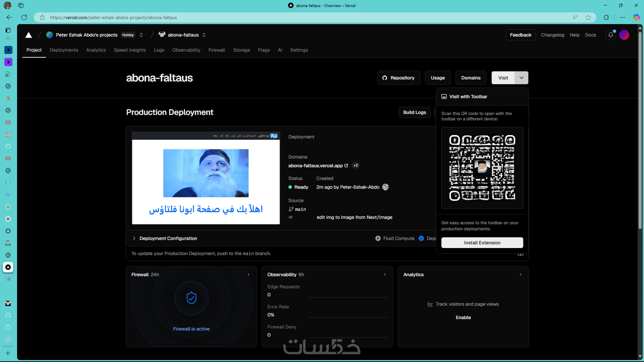Open project switcher next to abona-faltaus
The width and height of the screenshot is (644, 362).
coord(204,35)
